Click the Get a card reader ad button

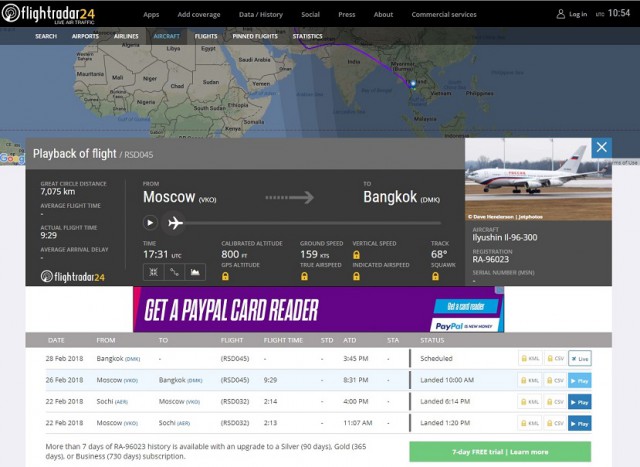pos(466,306)
